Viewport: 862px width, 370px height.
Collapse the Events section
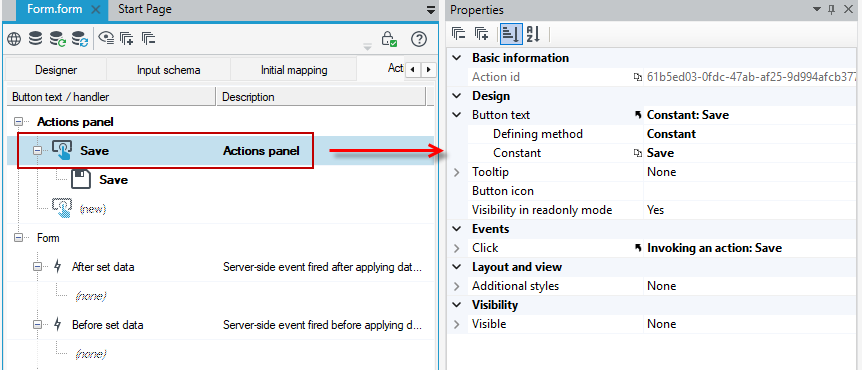point(456,229)
